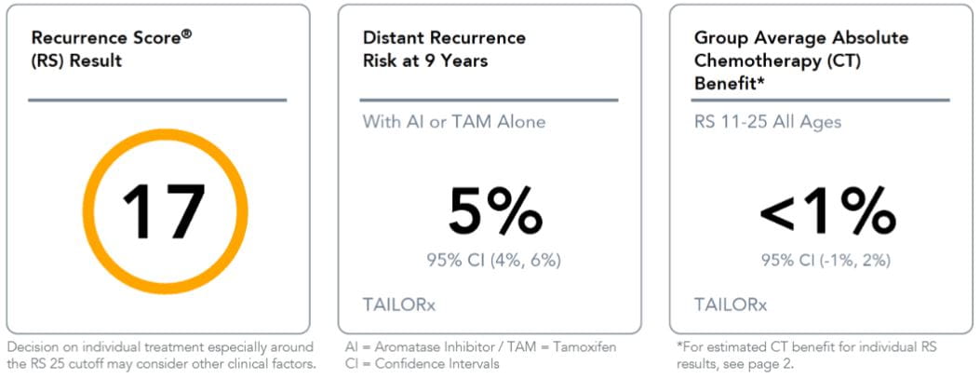Click the divider line under Distant Recurrence heading
This screenshot has height=379, width=980.
490,100
